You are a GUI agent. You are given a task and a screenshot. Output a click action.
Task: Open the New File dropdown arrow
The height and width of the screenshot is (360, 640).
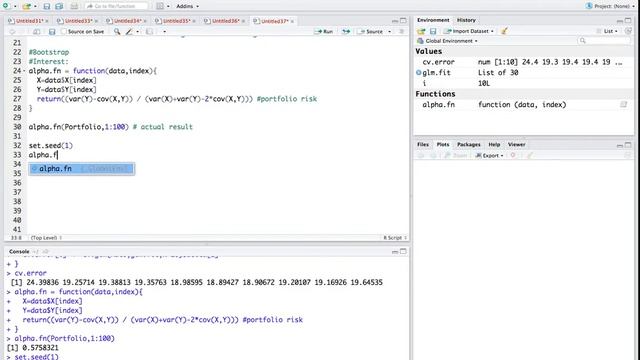[x=15, y=7]
